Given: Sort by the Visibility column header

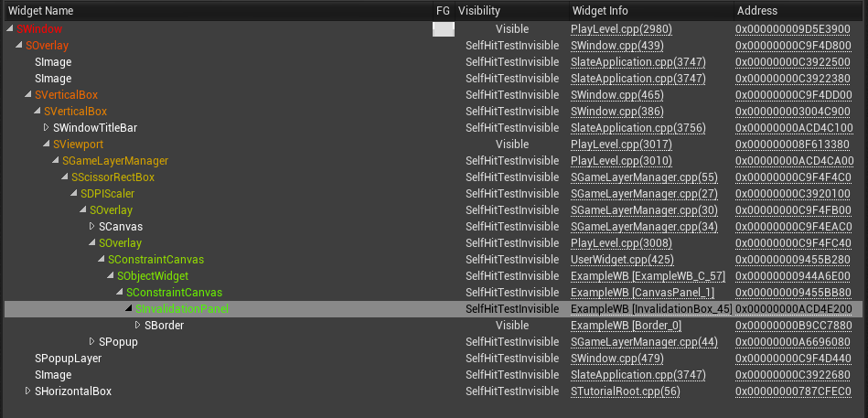Looking at the screenshot, I should pyautogui.click(x=511, y=11).
